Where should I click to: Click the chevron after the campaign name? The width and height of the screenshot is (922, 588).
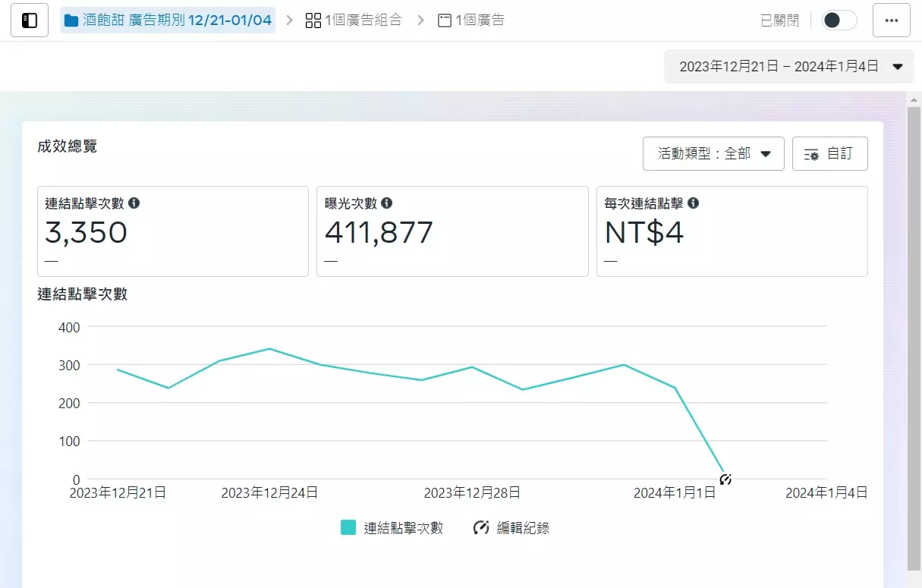[288, 20]
